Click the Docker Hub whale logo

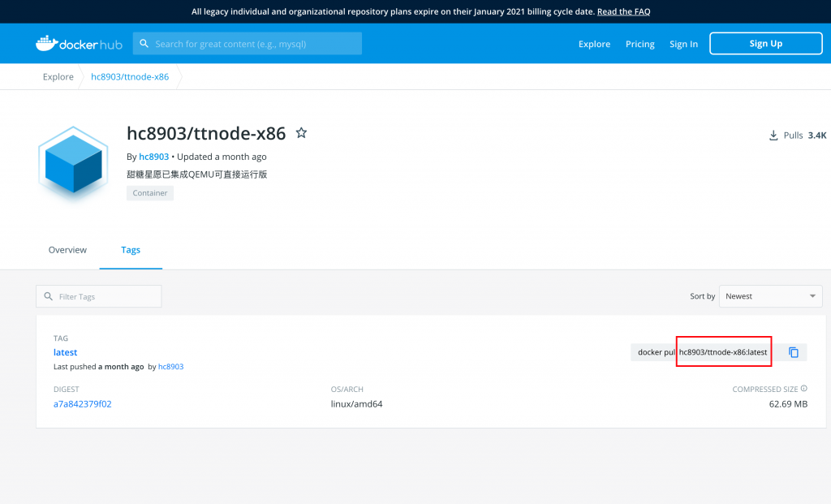point(46,43)
